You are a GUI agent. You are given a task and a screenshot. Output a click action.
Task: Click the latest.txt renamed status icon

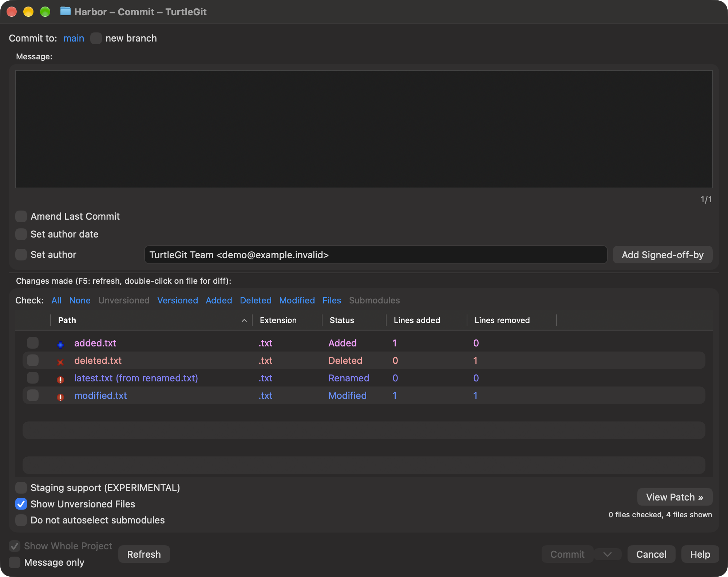pos(60,379)
